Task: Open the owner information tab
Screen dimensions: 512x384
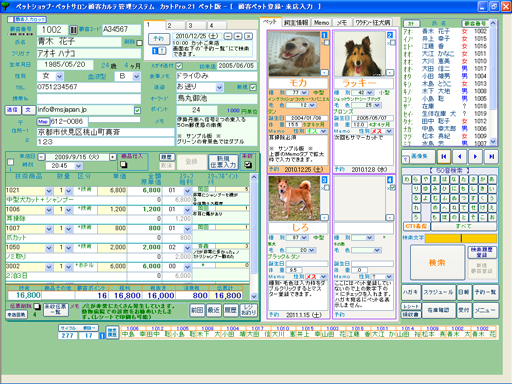Action: pyautogui.click(x=296, y=22)
